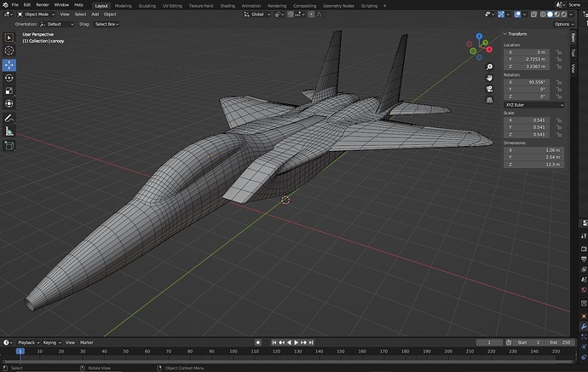
Task: Click the red X axis gizmo
Action: pos(489,49)
